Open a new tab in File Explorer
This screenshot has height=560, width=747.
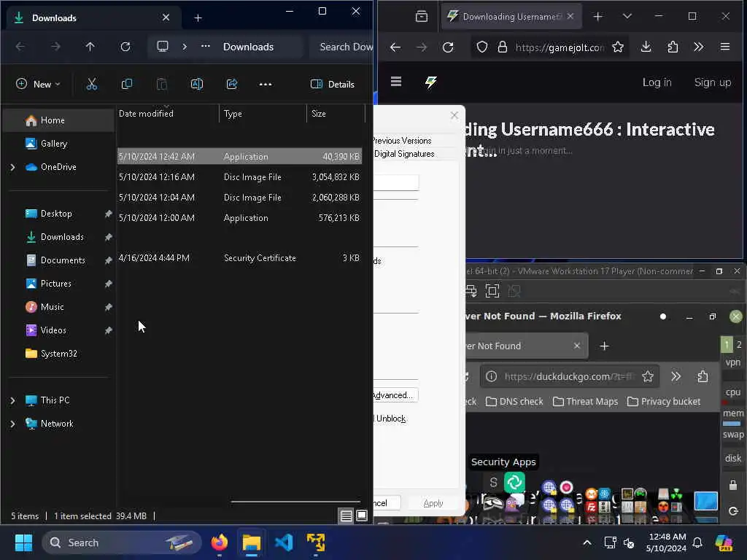[x=198, y=18]
